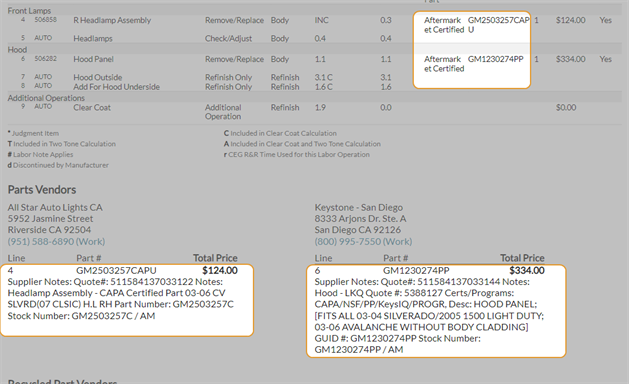The width and height of the screenshot is (629, 384).
Task: Click the $124.00 price in estimate row
Action: [x=570, y=20]
